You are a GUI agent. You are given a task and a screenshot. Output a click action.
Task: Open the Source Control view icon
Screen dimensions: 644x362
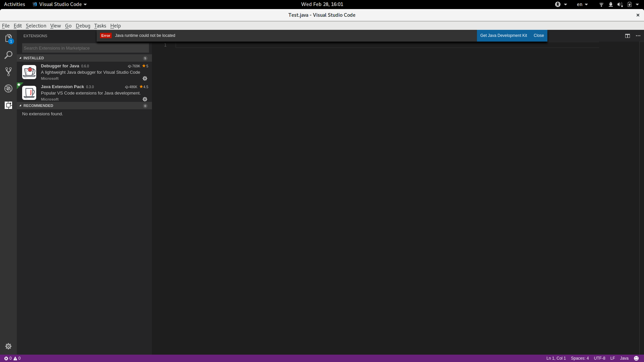[8, 71]
